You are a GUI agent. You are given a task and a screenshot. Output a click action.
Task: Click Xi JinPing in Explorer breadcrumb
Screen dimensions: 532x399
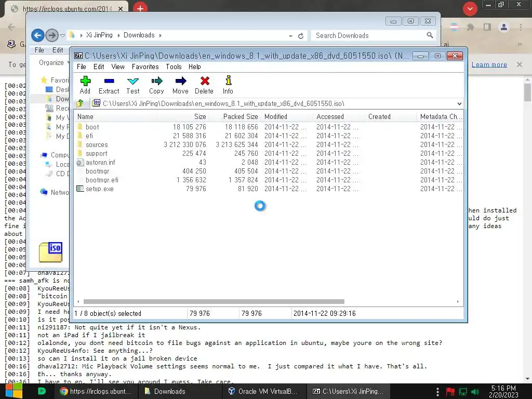[x=99, y=35]
